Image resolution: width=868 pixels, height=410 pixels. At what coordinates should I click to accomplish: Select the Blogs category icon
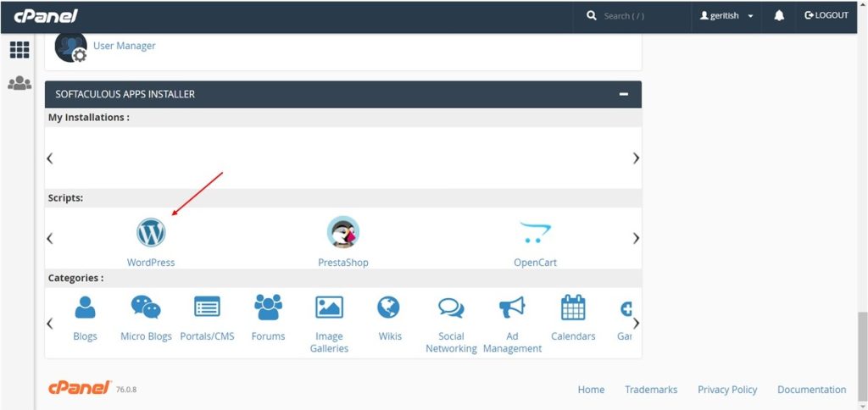click(x=86, y=307)
